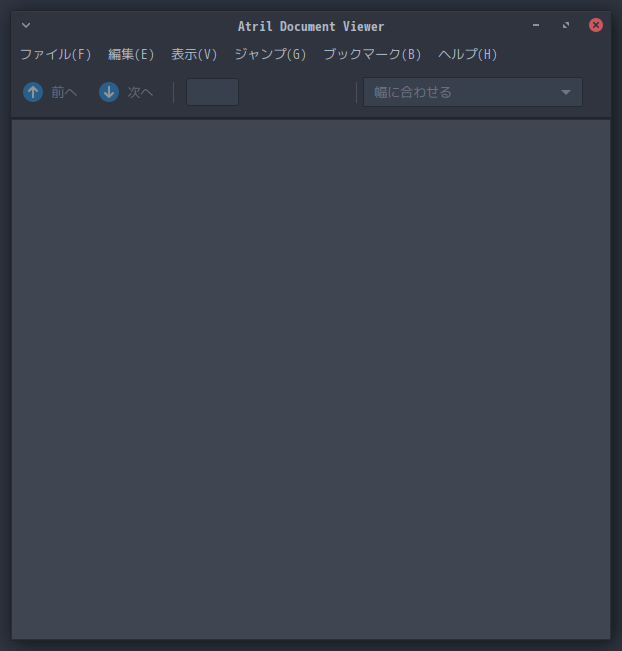Click the 前へ label on the toolbar
The image size is (622, 651).
point(64,92)
